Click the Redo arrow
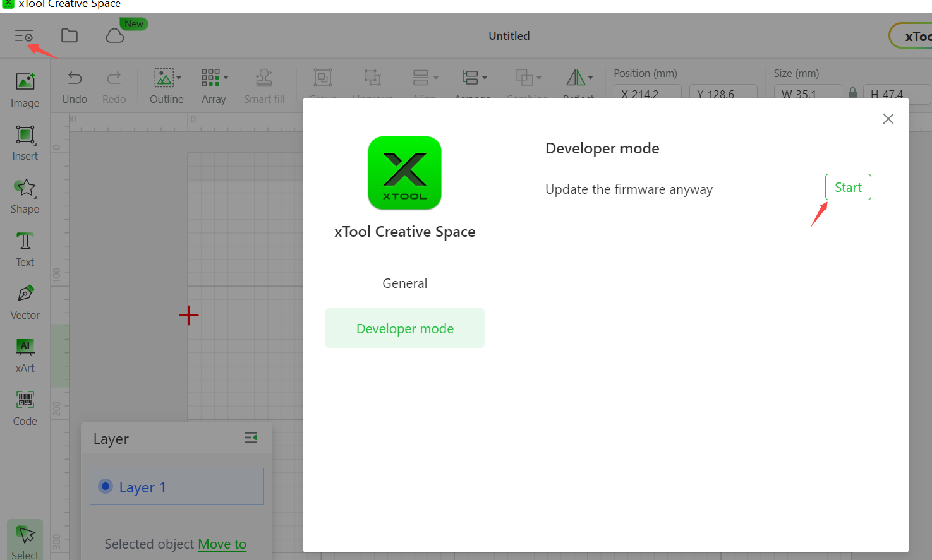This screenshot has height=560, width=932. click(114, 78)
